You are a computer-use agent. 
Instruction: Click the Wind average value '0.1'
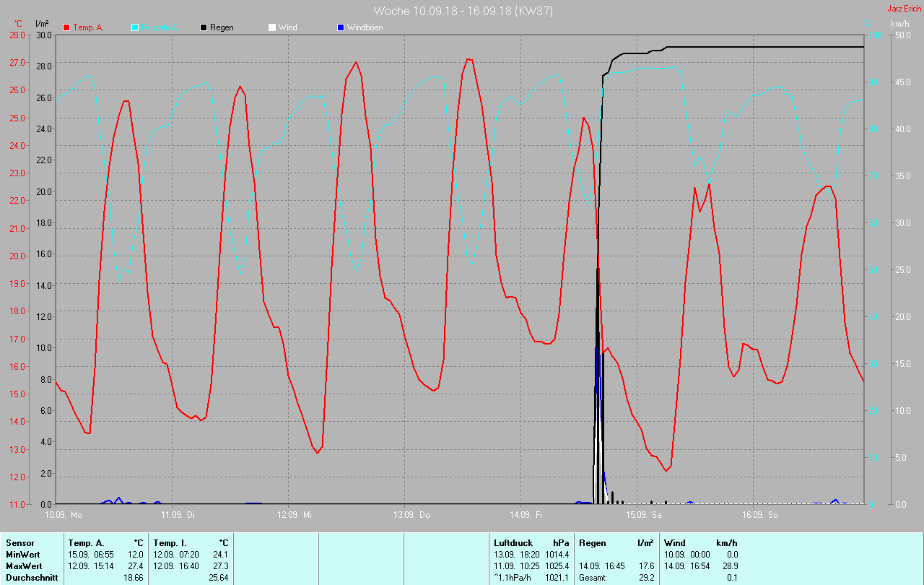733,578
